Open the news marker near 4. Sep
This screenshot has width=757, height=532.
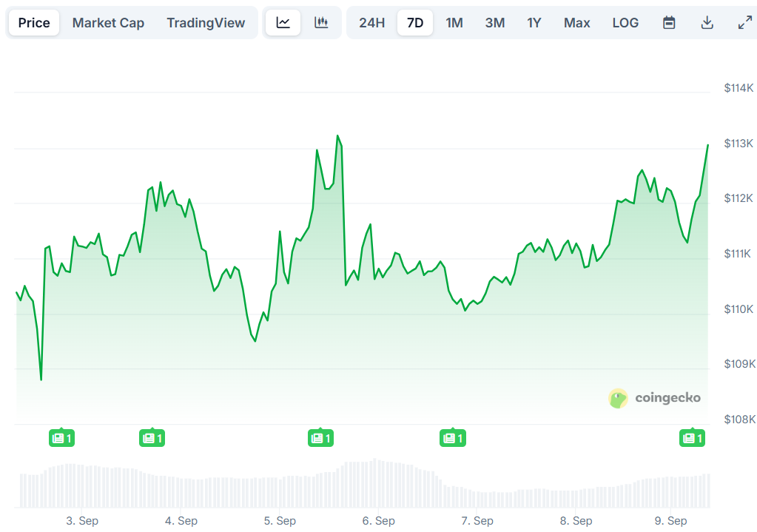pos(152,438)
